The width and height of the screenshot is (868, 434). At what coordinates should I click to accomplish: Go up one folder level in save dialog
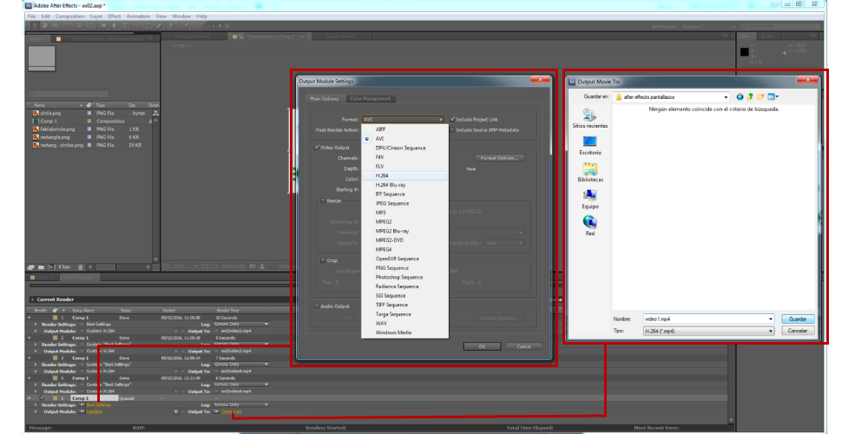[750, 97]
